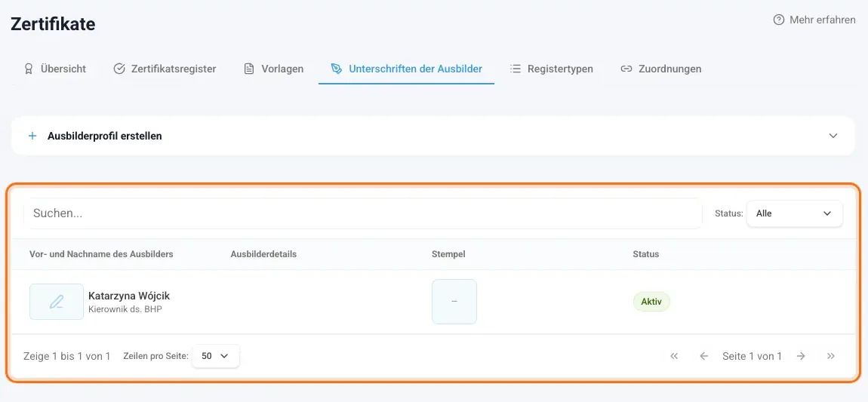Open Zeilen pro Seite dropdown

[x=215, y=356]
